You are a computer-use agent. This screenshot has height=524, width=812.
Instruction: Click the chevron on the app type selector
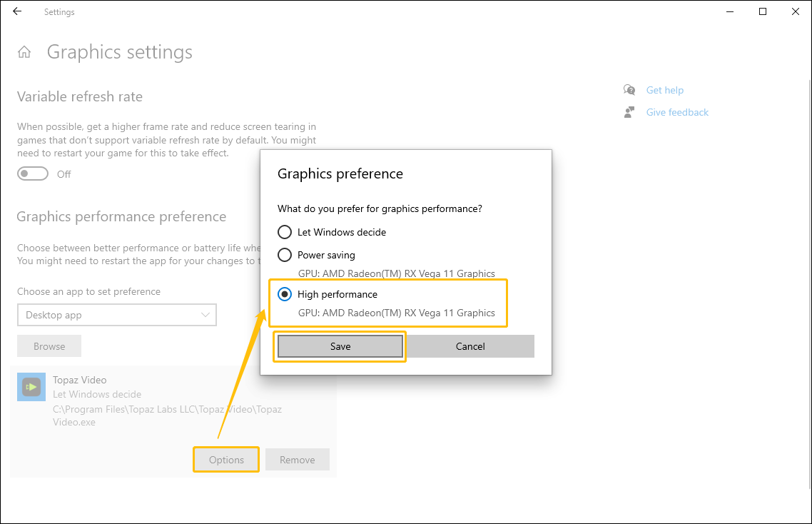click(x=206, y=315)
